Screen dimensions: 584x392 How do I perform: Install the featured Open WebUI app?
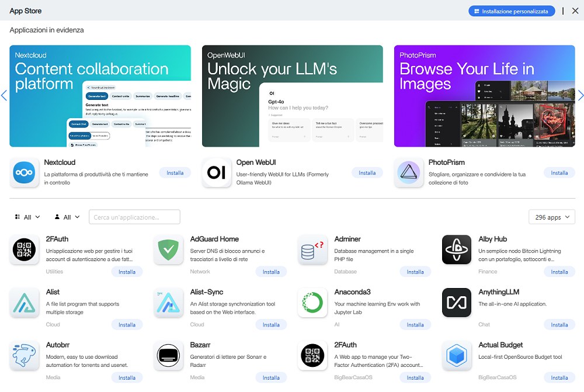pos(367,173)
